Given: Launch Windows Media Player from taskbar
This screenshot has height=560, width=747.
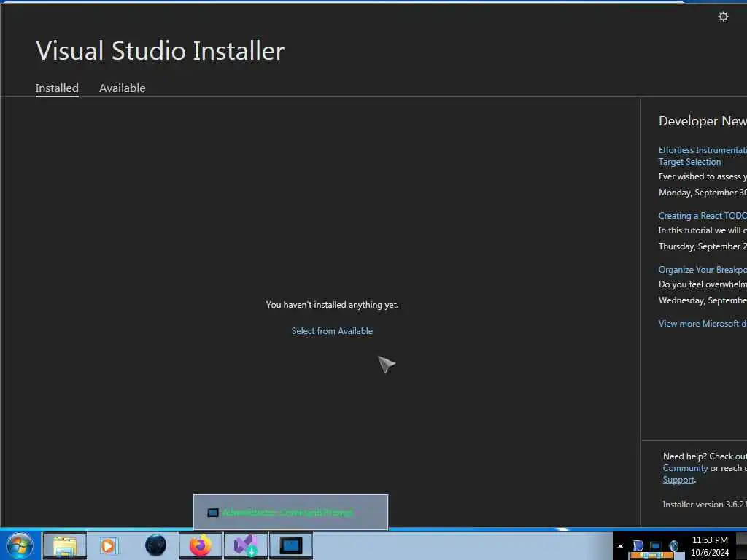Looking at the screenshot, I should click(x=108, y=545).
